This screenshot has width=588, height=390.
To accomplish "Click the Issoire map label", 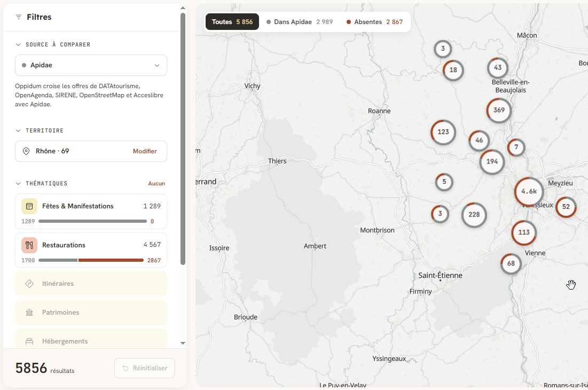I will pos(219,248).
